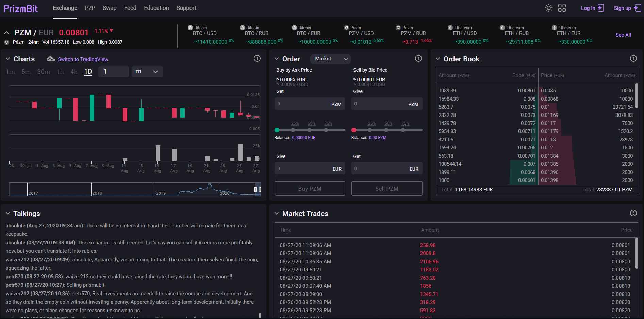The image size is (644, 319).
Task: Open the P2P tab
Action: tap(90, 8)
